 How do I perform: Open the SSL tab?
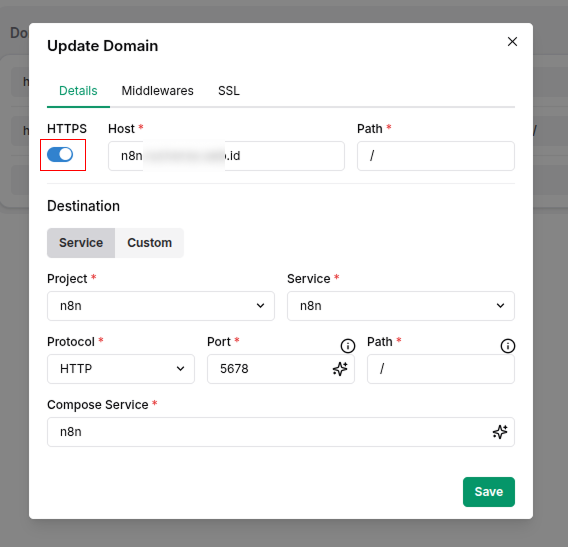click(x=229, y=91)
